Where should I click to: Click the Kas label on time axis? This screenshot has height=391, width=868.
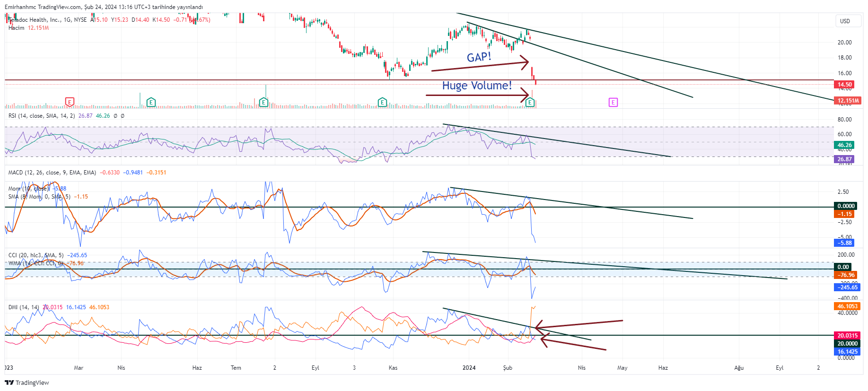pyautogui.click(x=393, y=368)
